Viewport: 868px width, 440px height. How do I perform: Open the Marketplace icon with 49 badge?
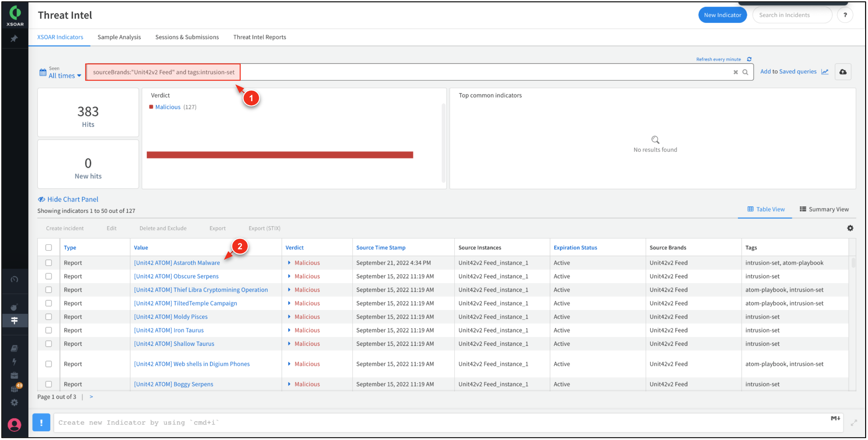pyautogui.click(x=15, y=388)
